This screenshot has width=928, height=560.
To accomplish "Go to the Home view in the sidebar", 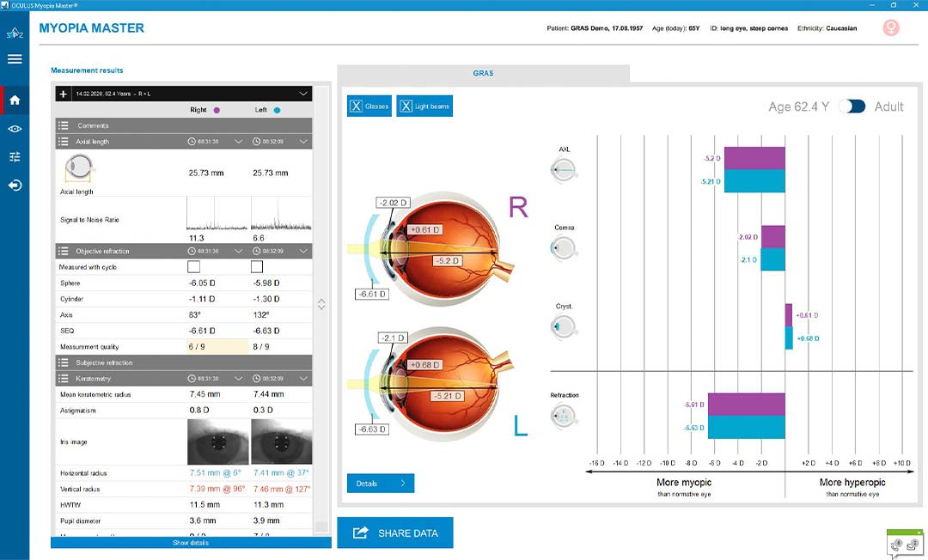I will point(15,100).
